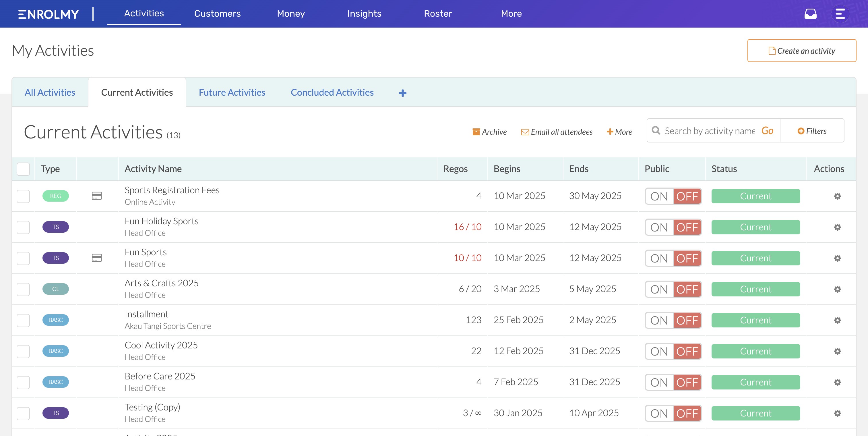Click payment card icon for Sports Registration Fees
Viewport: 868px width, 436px height.
click(97, 196)
